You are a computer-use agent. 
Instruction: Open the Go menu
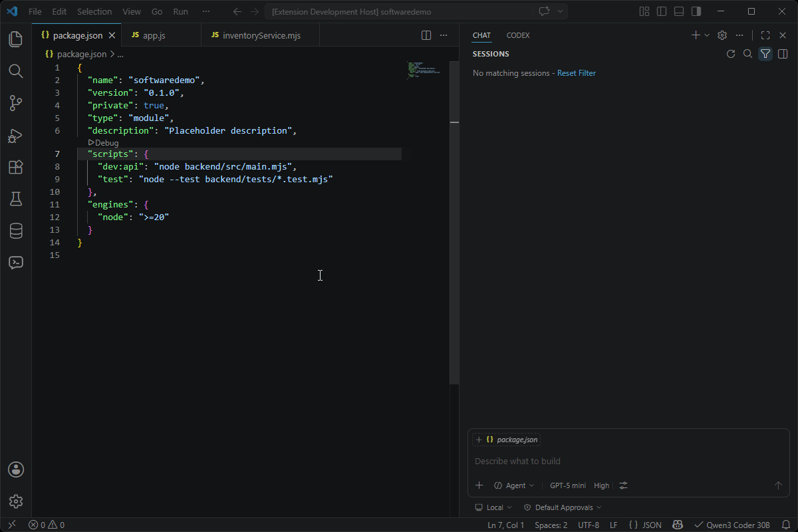157,11
